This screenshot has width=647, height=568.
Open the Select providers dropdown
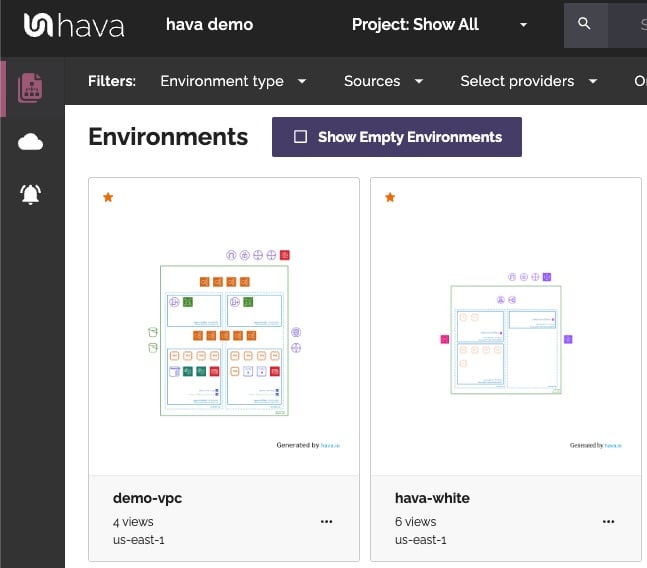click(x=528, y=81)
